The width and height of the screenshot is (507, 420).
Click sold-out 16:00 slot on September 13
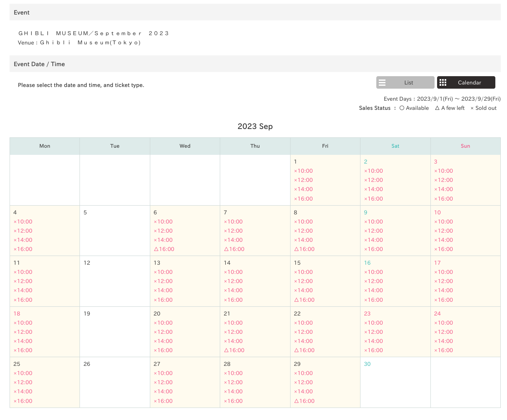click(163, 300)
